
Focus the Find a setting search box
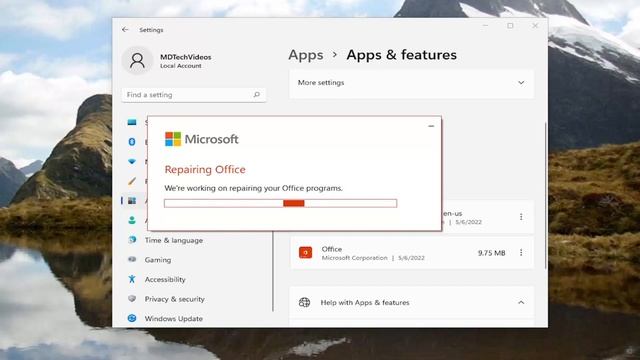pyautogui.click(x=193, y=95)
